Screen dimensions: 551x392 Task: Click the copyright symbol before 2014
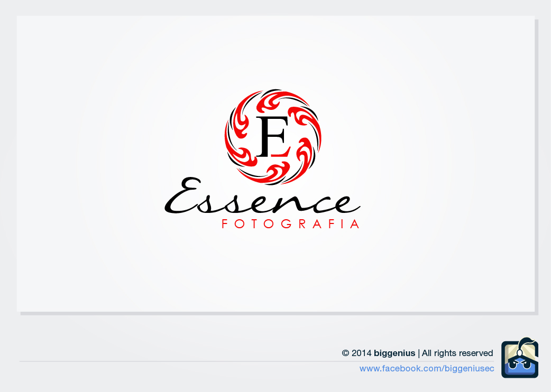(345, 353)
